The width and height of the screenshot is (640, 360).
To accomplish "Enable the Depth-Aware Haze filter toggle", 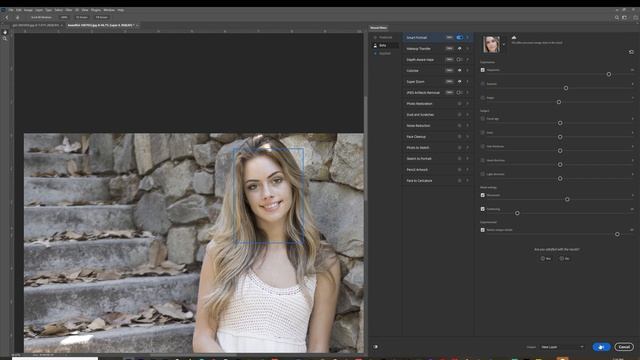I will click(460, 60).
